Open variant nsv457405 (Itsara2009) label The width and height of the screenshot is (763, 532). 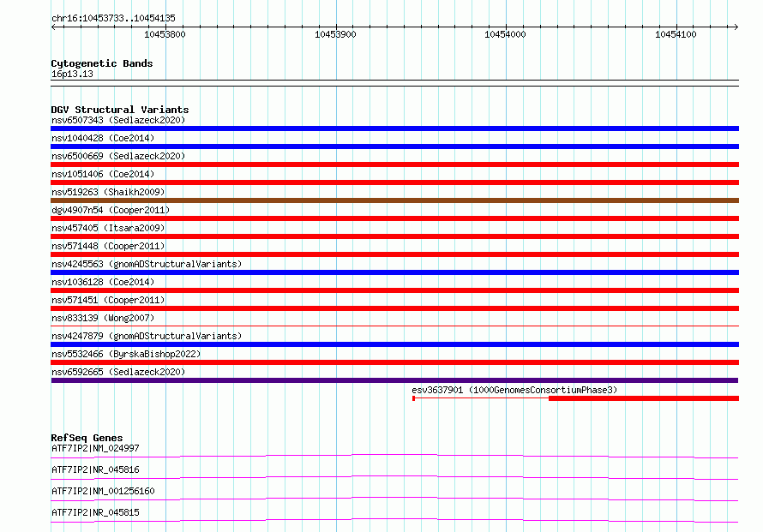108,228
